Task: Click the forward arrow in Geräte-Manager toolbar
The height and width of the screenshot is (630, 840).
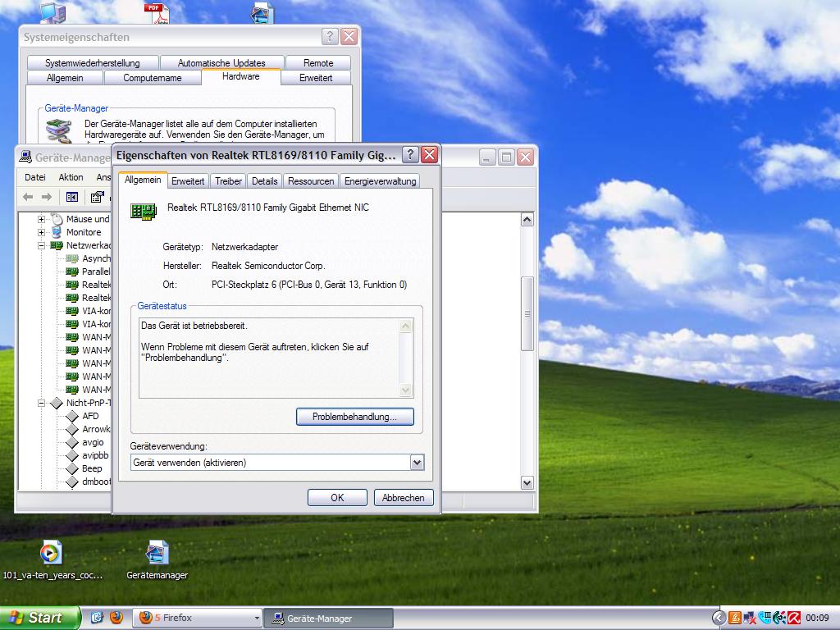Action: point(47,197)
